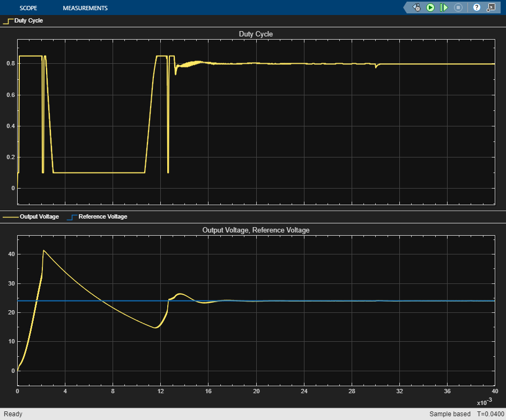506x420 pixels.
Task: Click the Output Voltage peak near 41
Action: tap(44, 251)
